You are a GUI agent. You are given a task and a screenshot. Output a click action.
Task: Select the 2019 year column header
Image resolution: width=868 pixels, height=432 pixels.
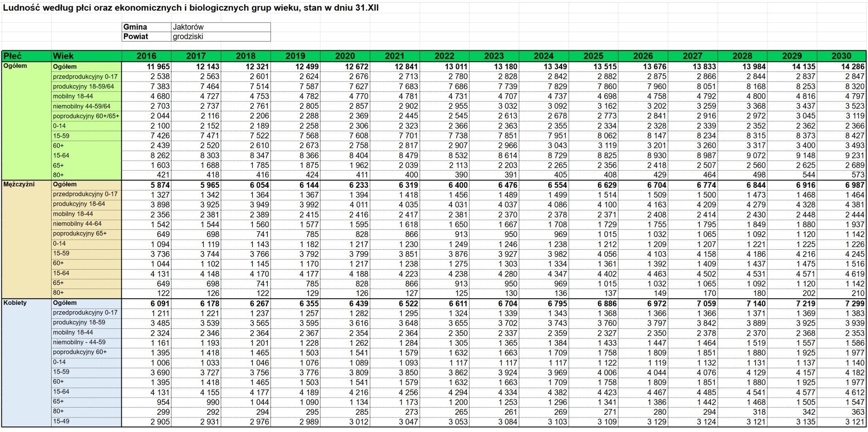coord(295,56)
